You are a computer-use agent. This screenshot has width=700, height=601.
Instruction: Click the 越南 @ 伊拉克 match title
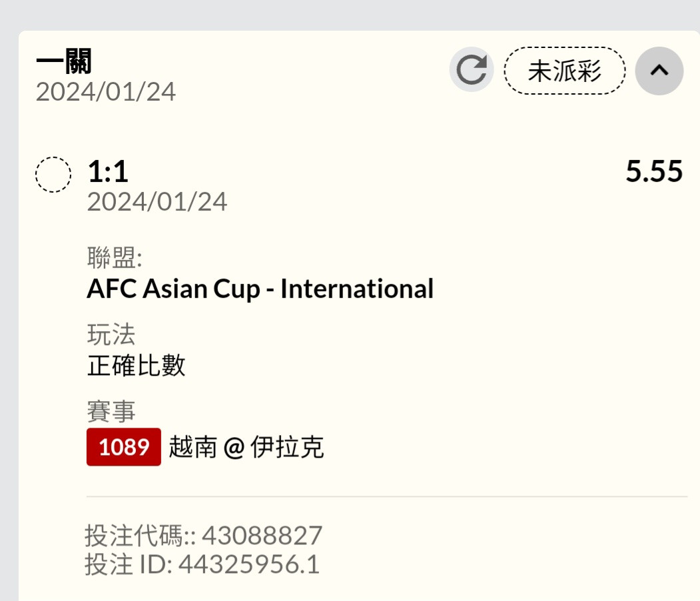[x=246, y=447]
